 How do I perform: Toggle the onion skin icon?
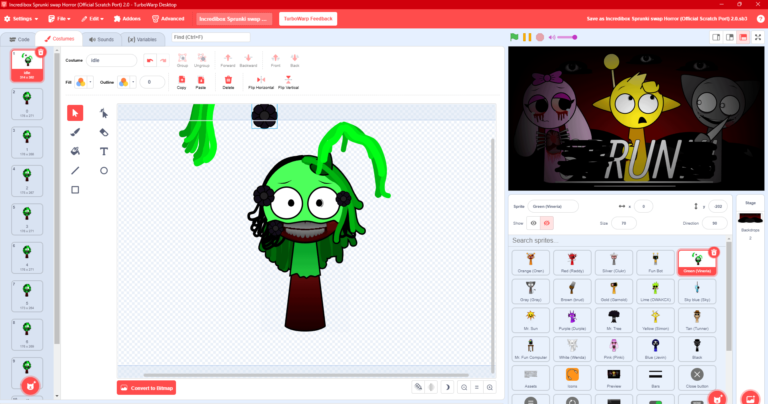tap(418, 387)
